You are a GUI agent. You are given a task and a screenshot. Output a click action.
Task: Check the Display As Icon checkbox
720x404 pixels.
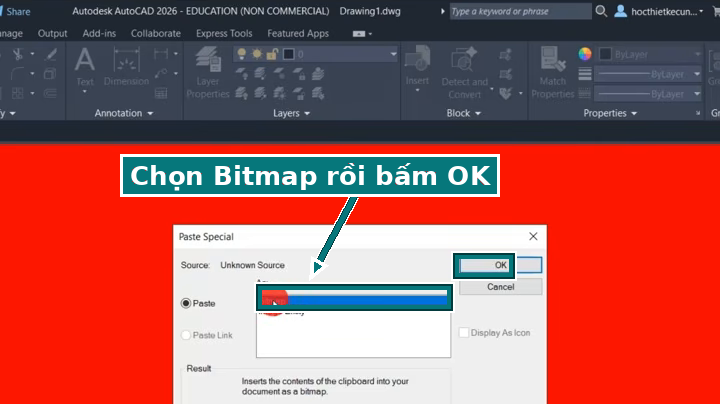pyautogui.click(x=464, y=332)
